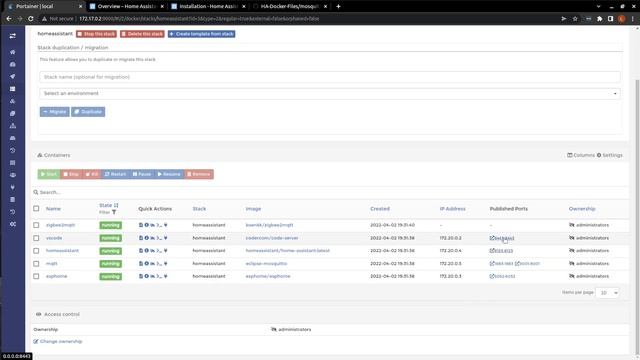Open stats quick action for vscode

152,238
